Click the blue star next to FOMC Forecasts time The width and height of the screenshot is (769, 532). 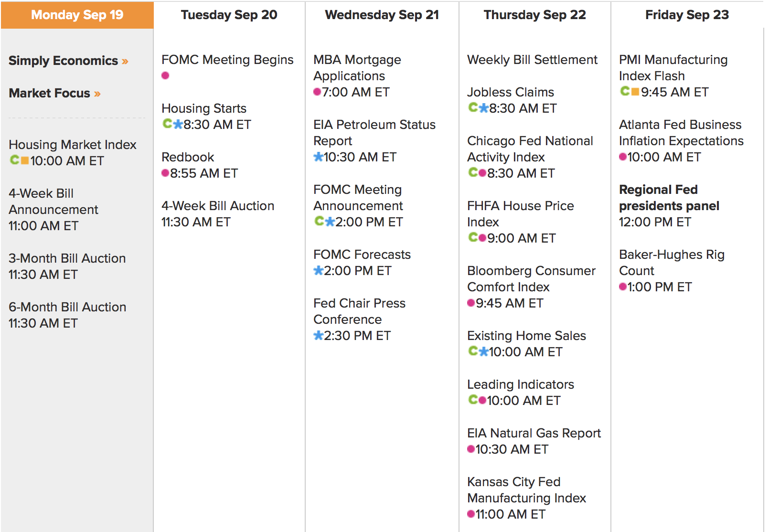319,271
